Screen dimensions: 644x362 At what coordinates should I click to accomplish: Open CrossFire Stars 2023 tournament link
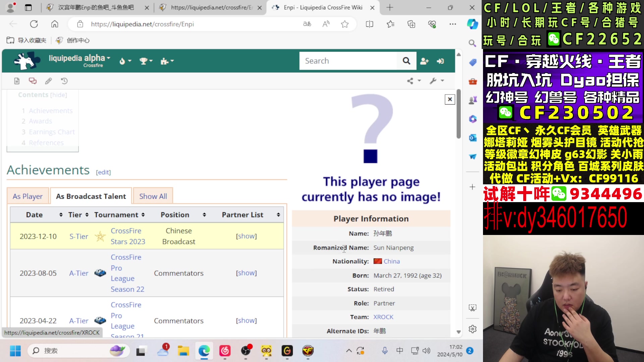click(x=128, y=236)
